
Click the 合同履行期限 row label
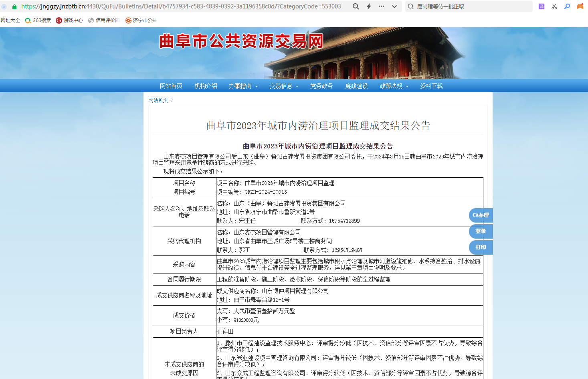184,280
